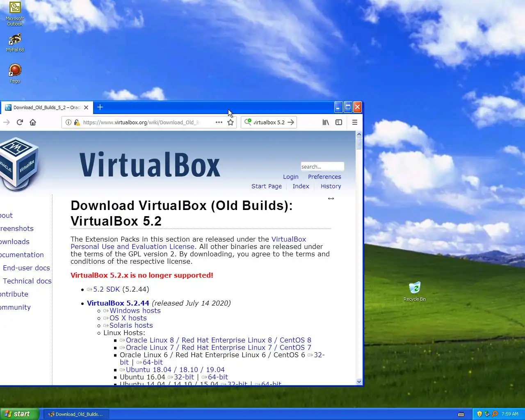Open on-screen keyboard icon in taskbar
Viewport: 525px width, 420px height.
(x=461, y=414)
